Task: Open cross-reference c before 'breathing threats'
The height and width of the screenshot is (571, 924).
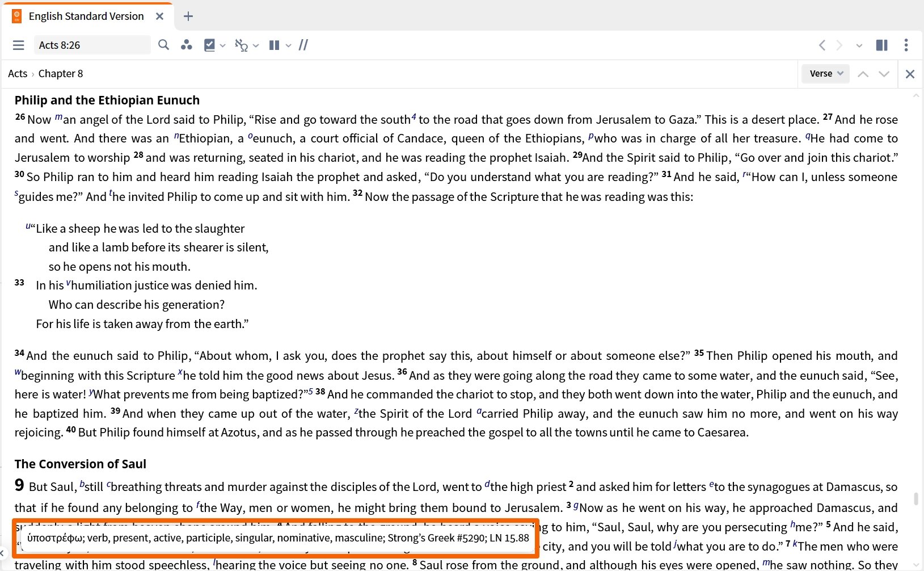Action: (108, 484)
